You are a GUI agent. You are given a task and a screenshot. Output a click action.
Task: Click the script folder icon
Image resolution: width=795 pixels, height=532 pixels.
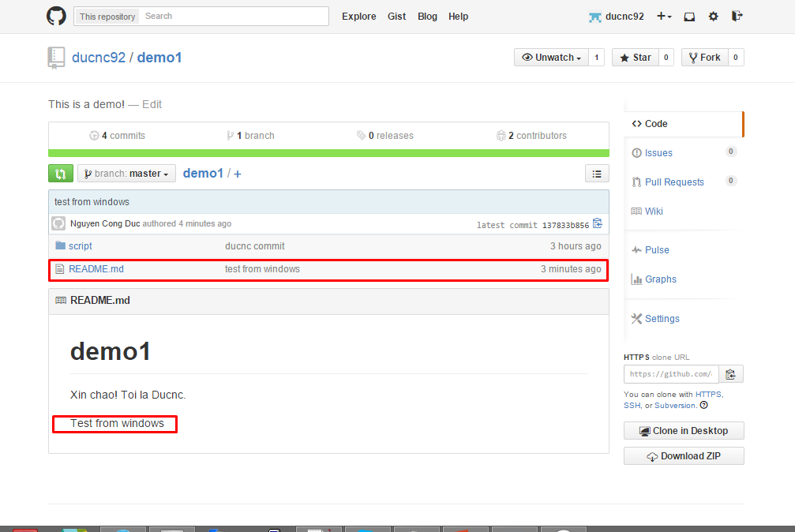60,245
